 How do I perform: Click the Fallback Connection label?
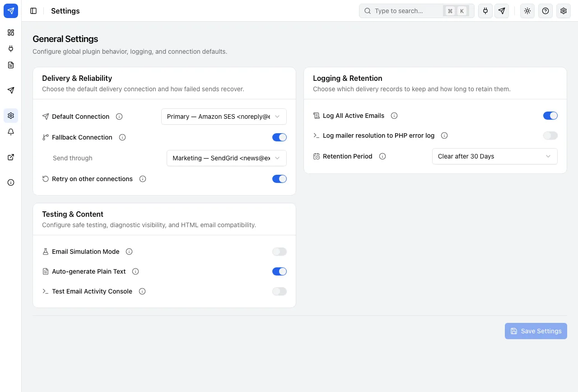point(82,137)
